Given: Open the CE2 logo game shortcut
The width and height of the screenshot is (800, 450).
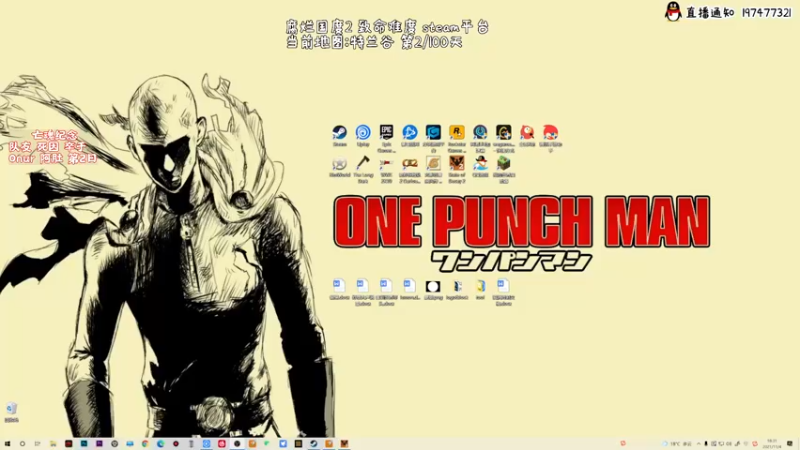Looking at the screenshot, I should [x=410, y=169].
